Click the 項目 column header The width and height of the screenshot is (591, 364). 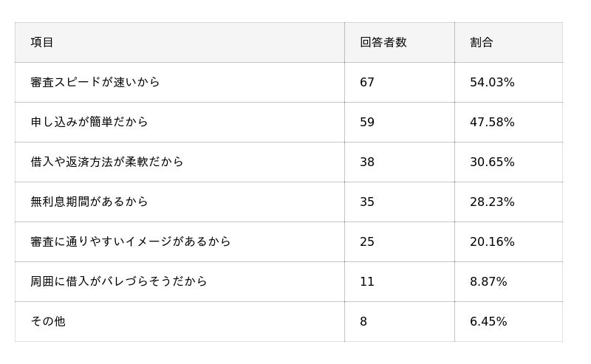(42, 43)
